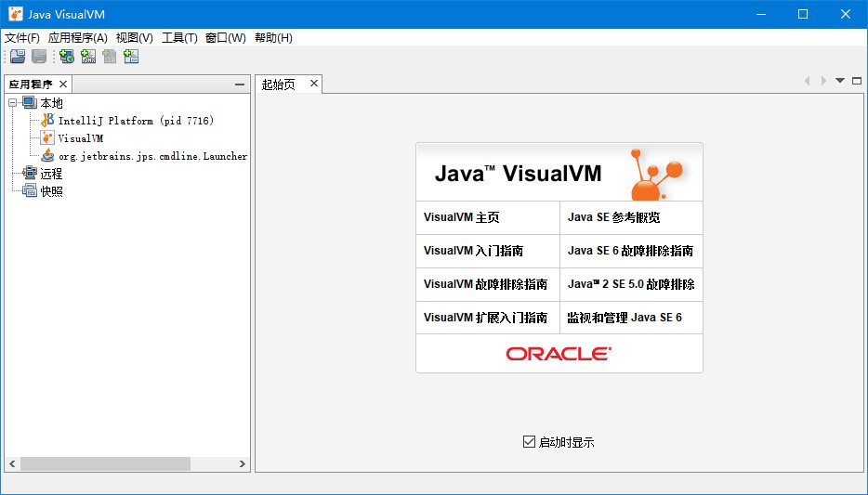This screenshot has height=495, width=868.
Task: Select the 远程 tree node label
Action: tap(51, 174)
